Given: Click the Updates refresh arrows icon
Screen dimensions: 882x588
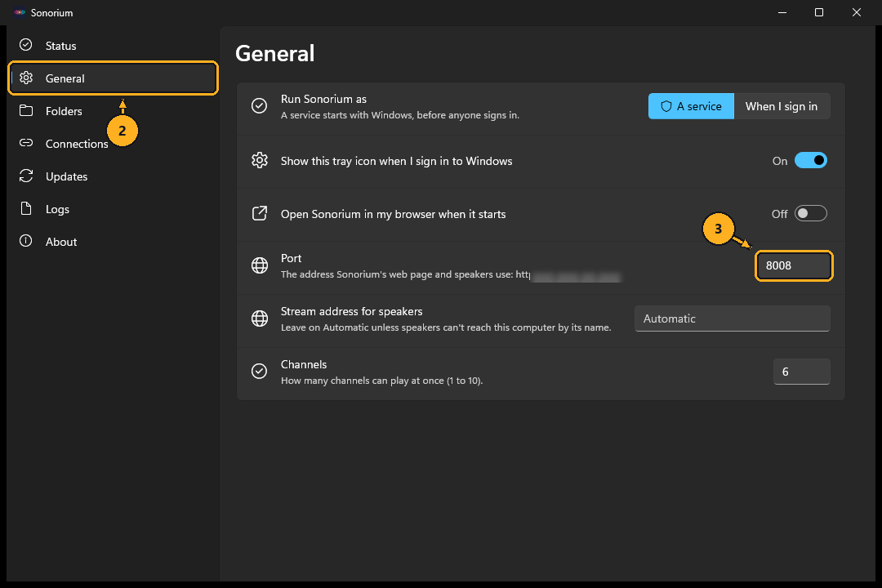Looking at the screenshot, I should click(x=26, y=176).
